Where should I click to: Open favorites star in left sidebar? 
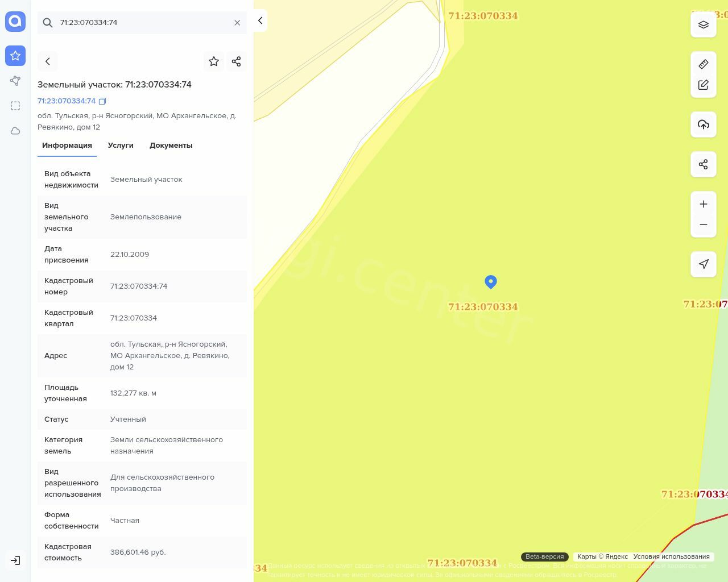(15, 56)
